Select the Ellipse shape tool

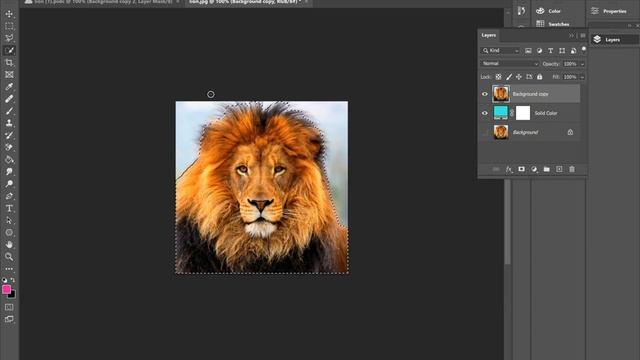[x=9, y=233]
